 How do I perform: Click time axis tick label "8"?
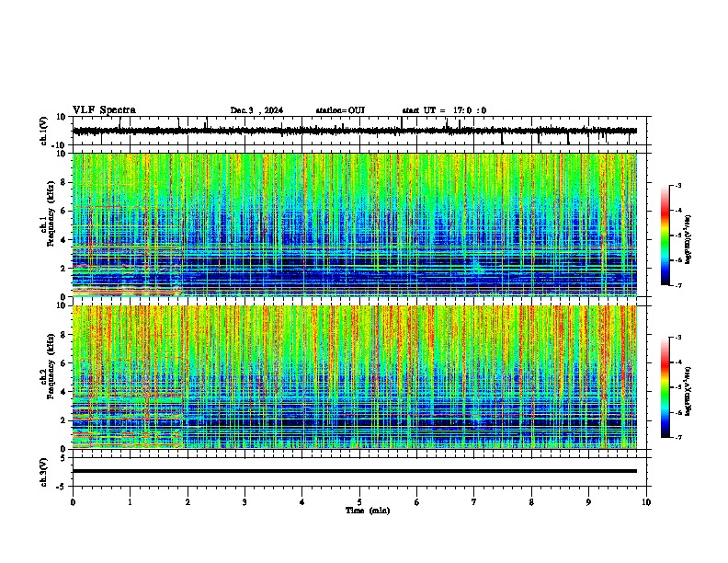click(x=531, y=502)
